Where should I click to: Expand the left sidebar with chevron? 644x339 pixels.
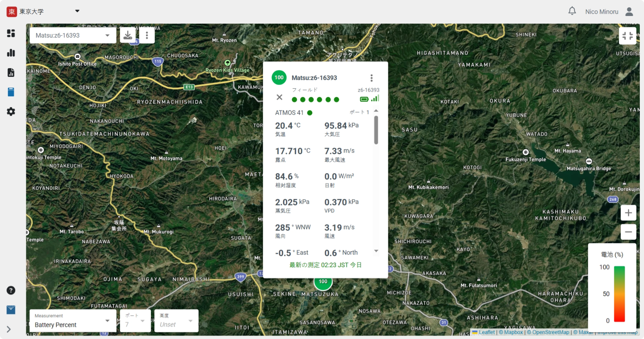(x=9, y=329)
